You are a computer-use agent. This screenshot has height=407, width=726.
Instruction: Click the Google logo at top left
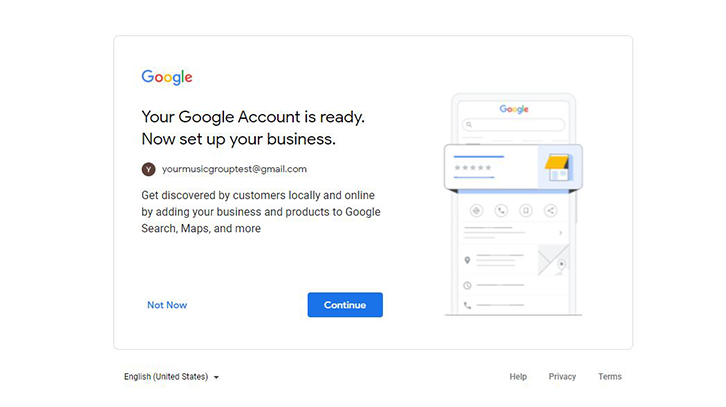point(167,77)
